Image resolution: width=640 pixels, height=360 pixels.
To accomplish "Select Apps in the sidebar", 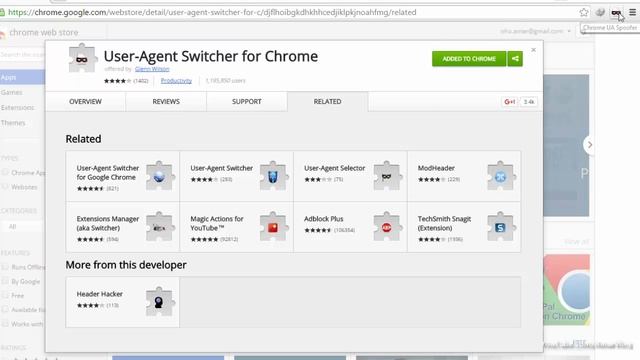I will (x=22, y=77).
